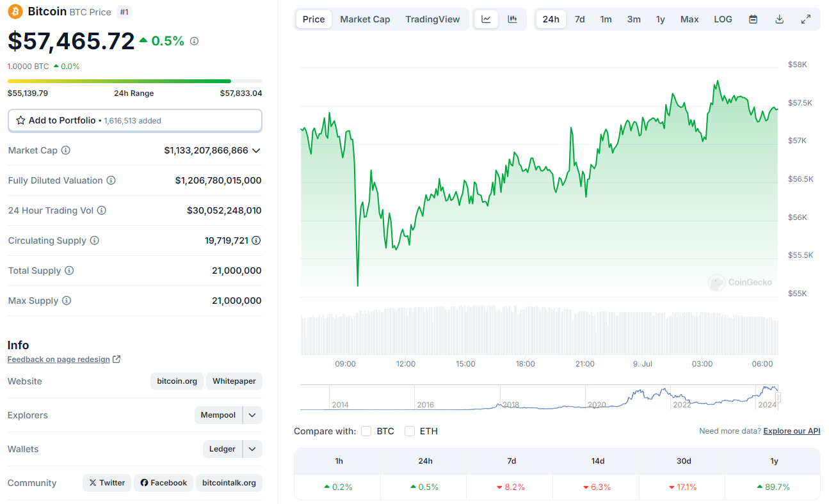The width and height of the screenshot is (829, 504).
Task: Select the Max time range
Action: (x=689, y=19)
